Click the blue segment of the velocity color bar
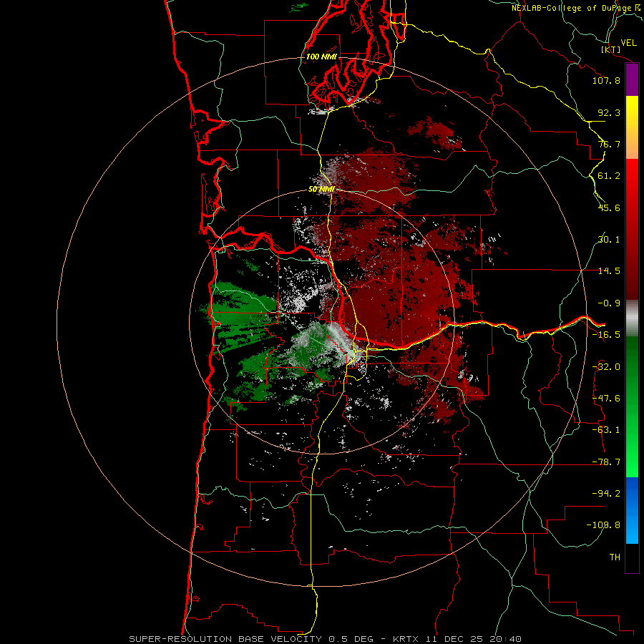Image resolution: width=644 pixels, height=644 pixels. point(632,510)
